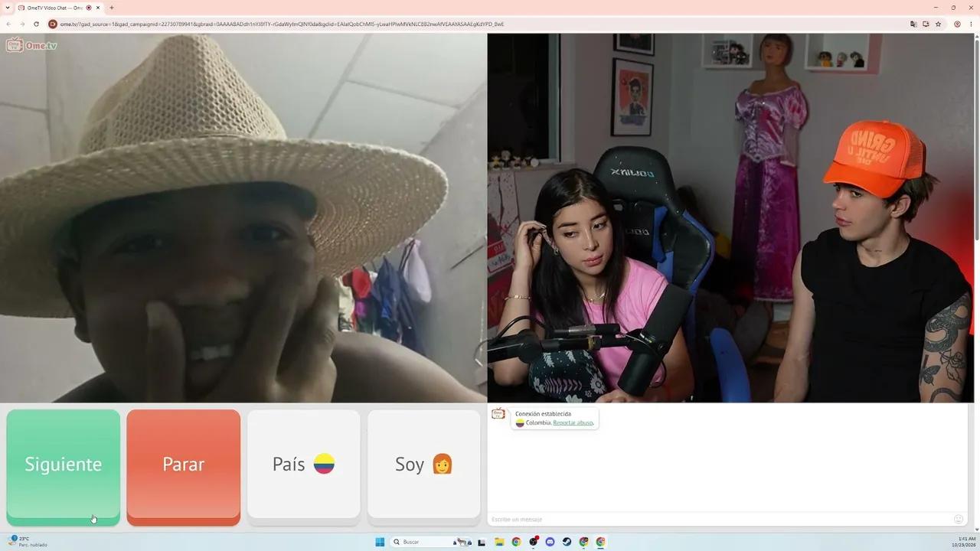Open the first Chrome taskbar icon
Viewport: 980px width, 551px height.
(x=516, y=542)
